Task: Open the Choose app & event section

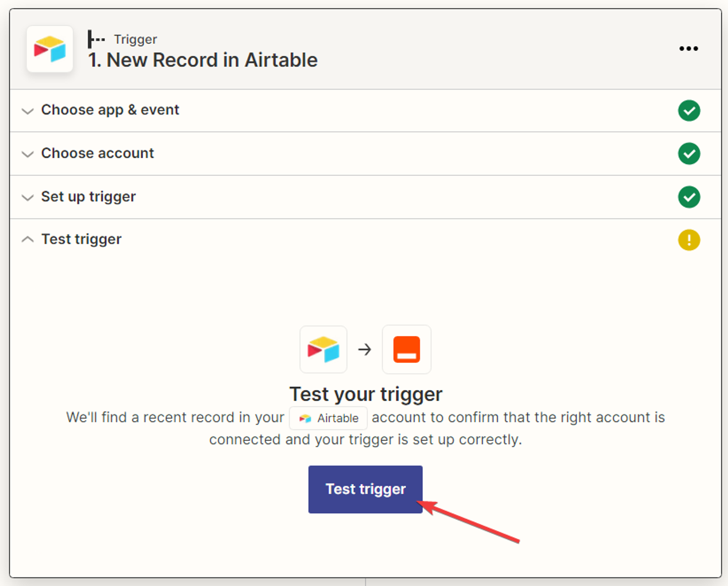Action: pyautogui.click(x=110, y=110)
